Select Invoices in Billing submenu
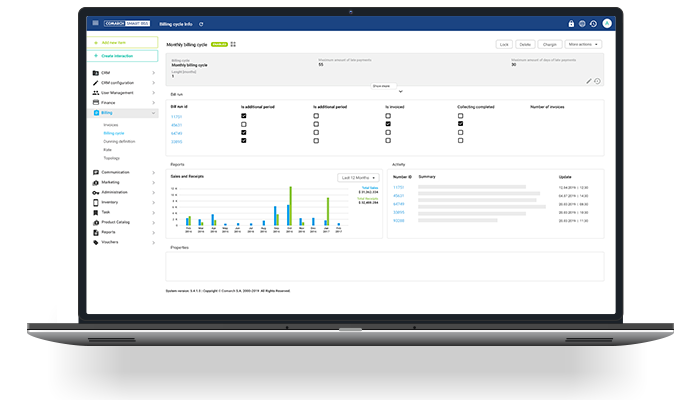This screenshot has width=700, height=400. (x=111, y=124)
